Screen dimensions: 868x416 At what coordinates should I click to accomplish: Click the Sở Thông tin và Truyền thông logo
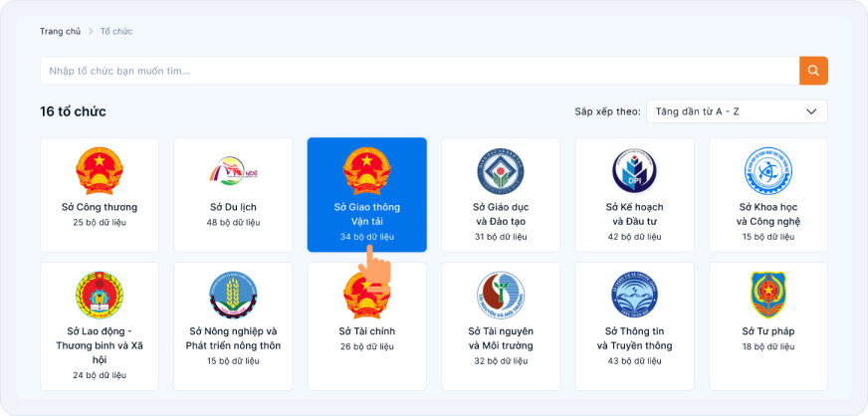point(634,295)
